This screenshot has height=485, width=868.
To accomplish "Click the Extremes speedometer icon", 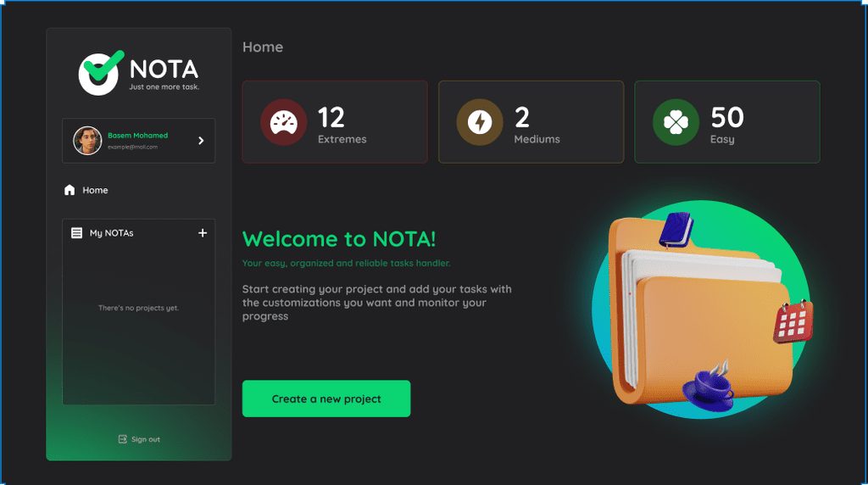I will (x=284, y=122).
